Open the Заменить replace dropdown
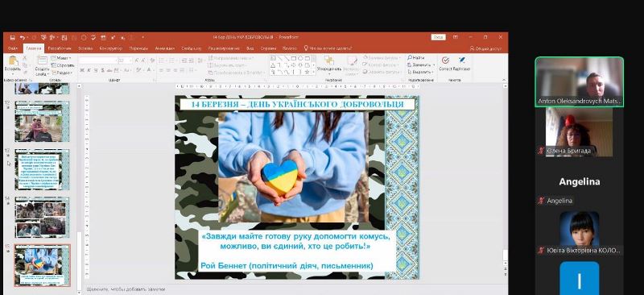Screen dimensions: 644x295 pyautogui.click(x=421, y=65)
